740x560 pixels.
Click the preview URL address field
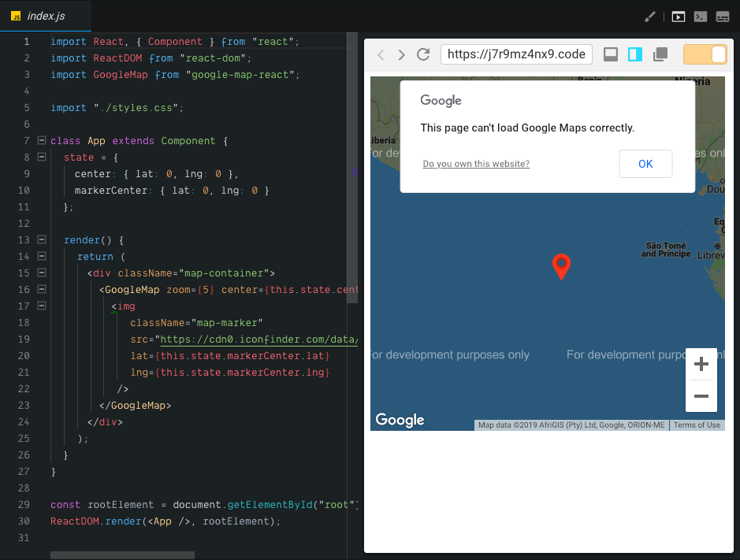click(516, 54)
